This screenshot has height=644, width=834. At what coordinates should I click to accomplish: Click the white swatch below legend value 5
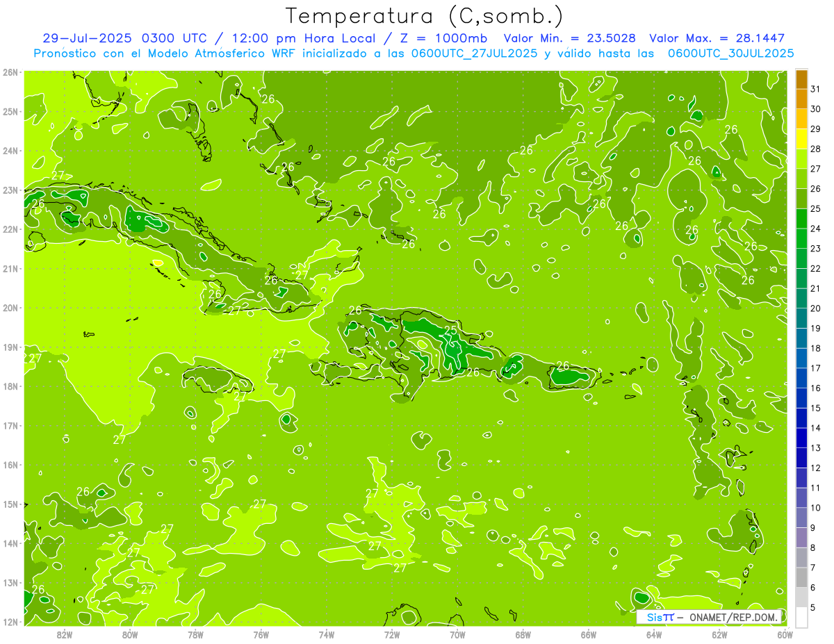801,618
